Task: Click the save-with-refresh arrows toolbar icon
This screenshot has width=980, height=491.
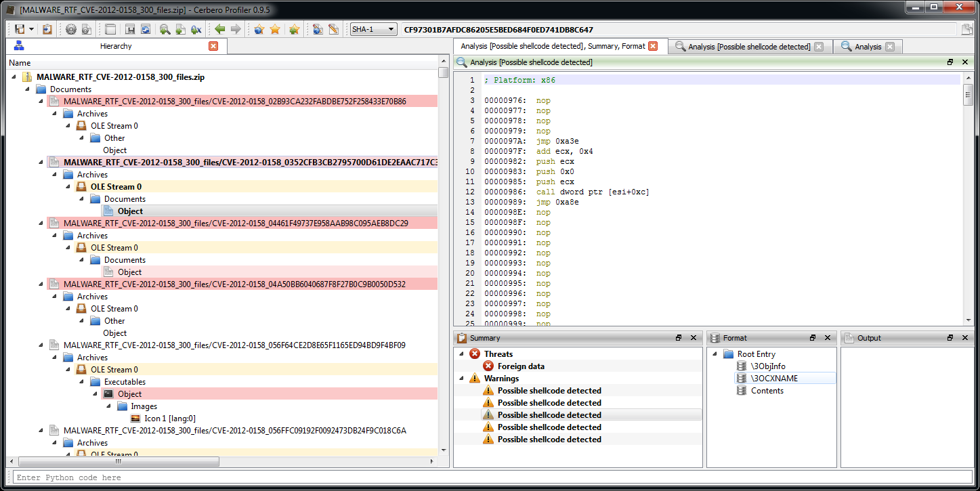Action: [145, 29]
